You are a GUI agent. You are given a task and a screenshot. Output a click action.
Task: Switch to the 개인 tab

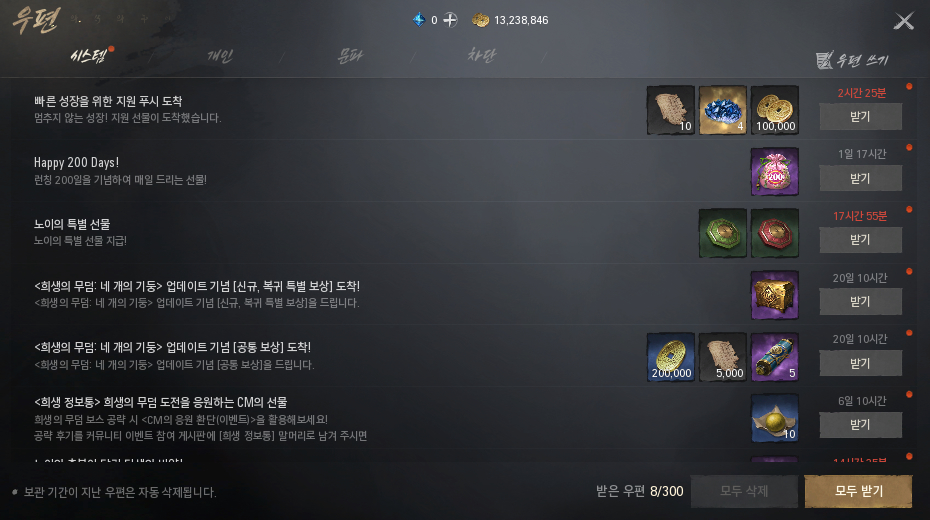(219, 56)
